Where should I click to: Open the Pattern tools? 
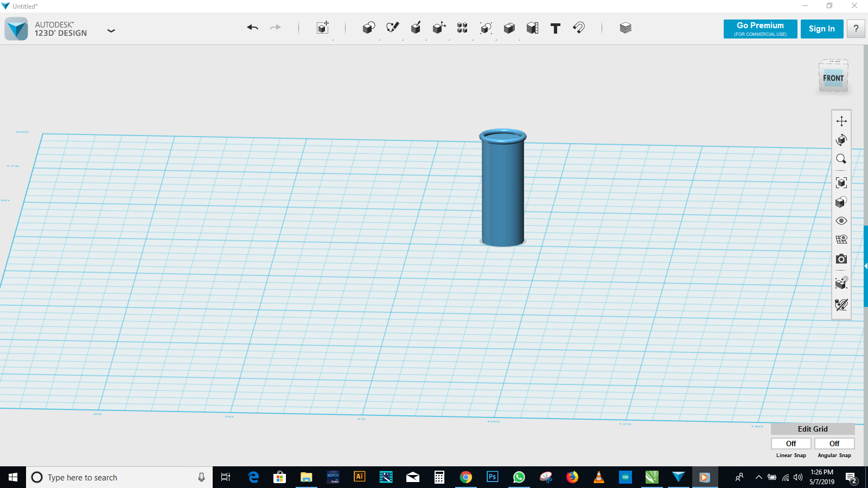coord(462,28)
